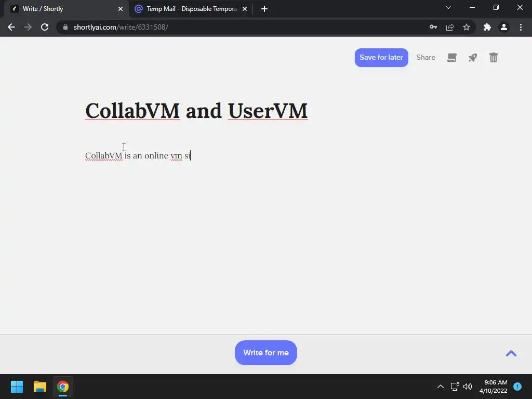Go back in browser history
The image size is (532, 399).
(x=11, y=27)
